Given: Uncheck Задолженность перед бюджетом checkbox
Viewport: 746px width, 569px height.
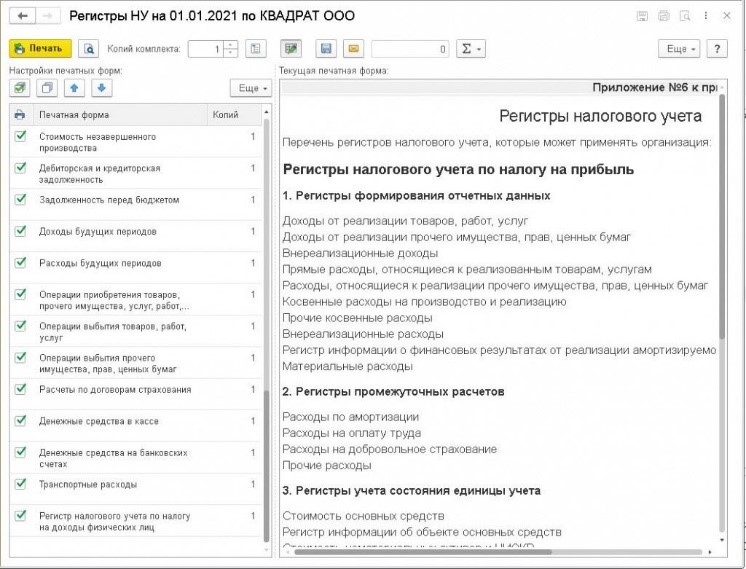Looking at the screenshot, I should click(21, 200).
